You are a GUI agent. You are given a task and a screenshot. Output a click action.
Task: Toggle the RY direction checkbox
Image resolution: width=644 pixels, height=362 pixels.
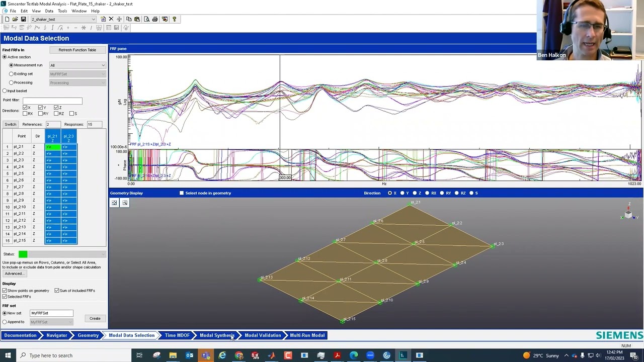pyautogui.click(x=41, y=114)
